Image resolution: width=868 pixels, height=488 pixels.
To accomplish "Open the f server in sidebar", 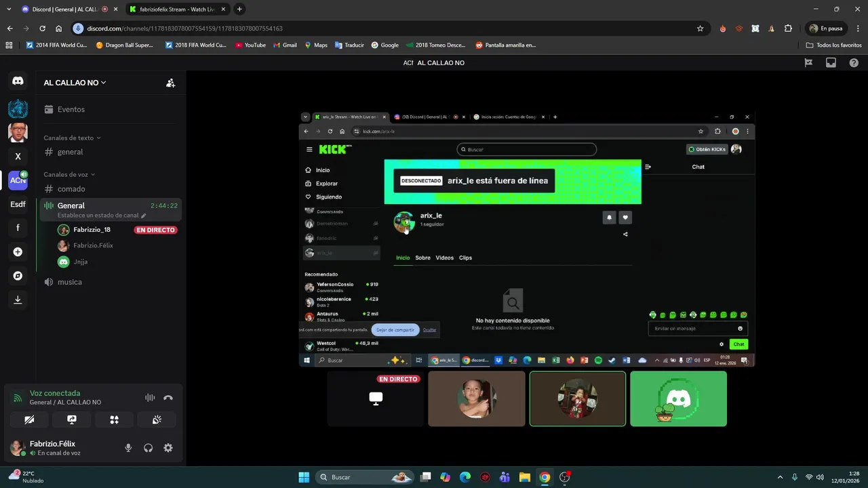I will 18,228.
